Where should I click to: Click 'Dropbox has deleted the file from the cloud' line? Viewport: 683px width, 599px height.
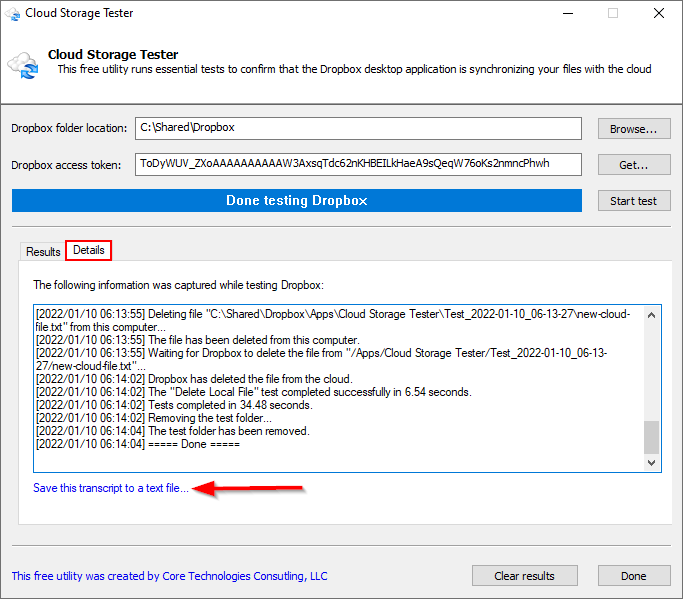click(x=194, y=379)
